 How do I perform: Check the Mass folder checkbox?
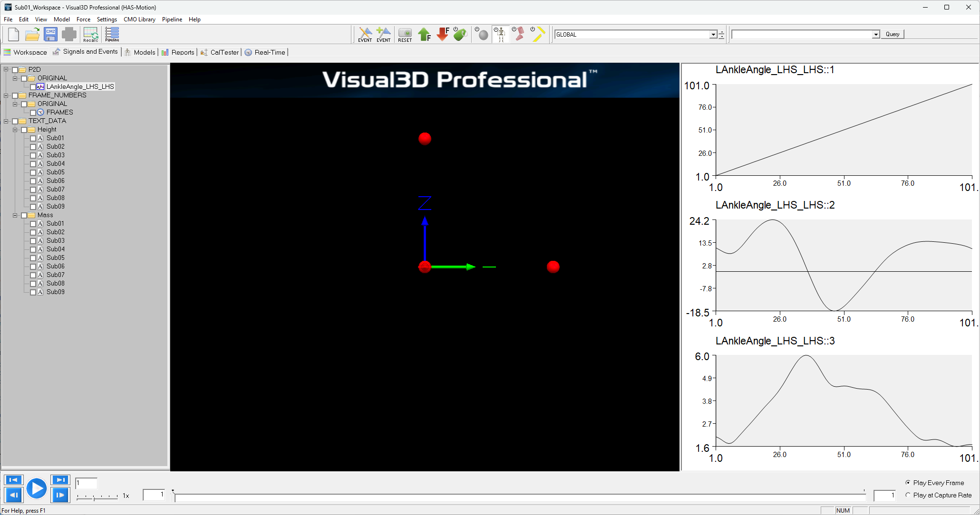point(24,215)
